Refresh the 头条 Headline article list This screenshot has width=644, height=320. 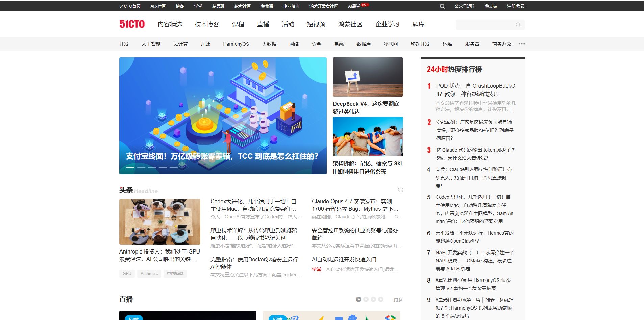[x=400, y=190]
